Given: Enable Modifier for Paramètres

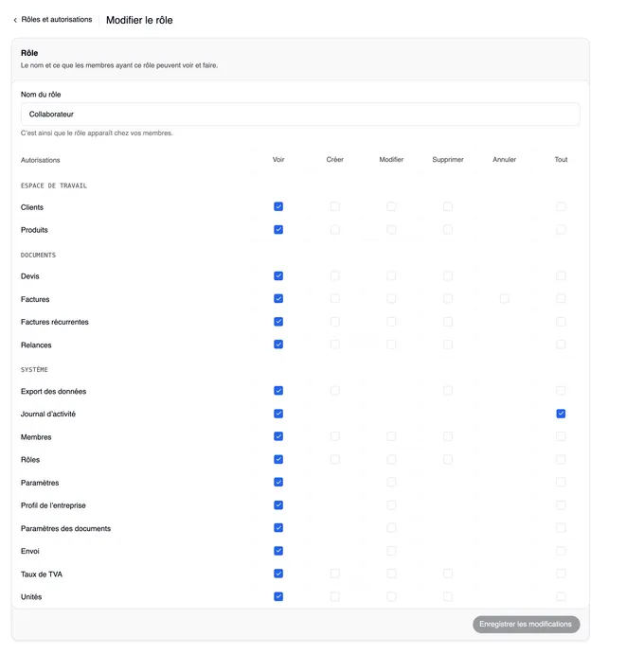Looking at the screenshot, I should tap(391, 483).
